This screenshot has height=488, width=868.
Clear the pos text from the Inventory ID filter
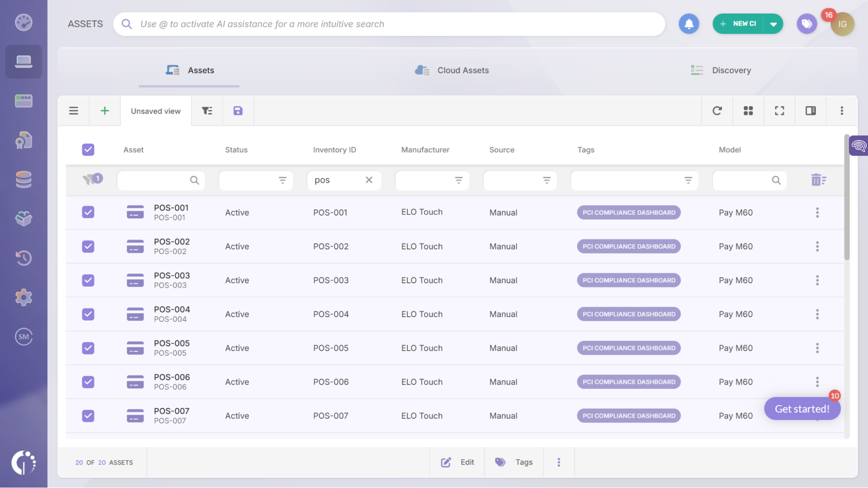pos(369,180)
